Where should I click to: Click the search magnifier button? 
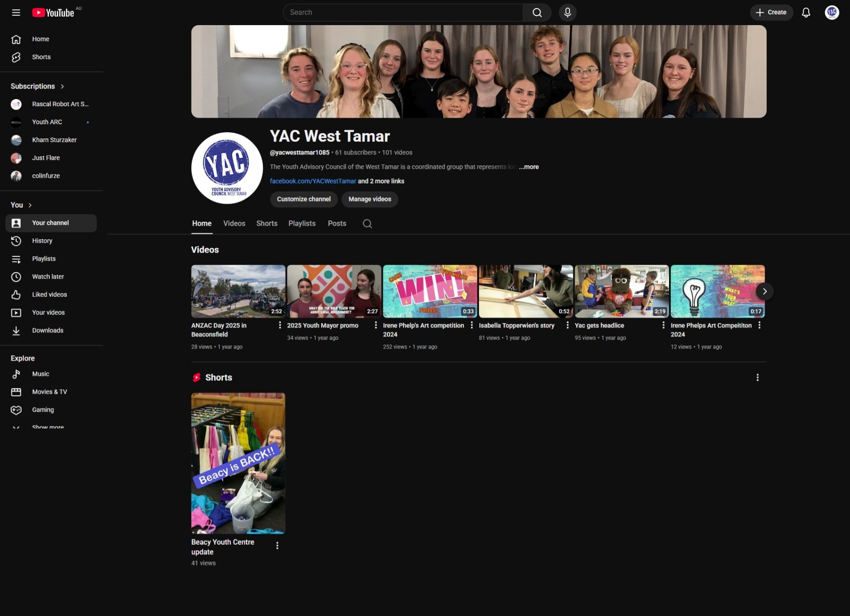[x=537, y=13]
